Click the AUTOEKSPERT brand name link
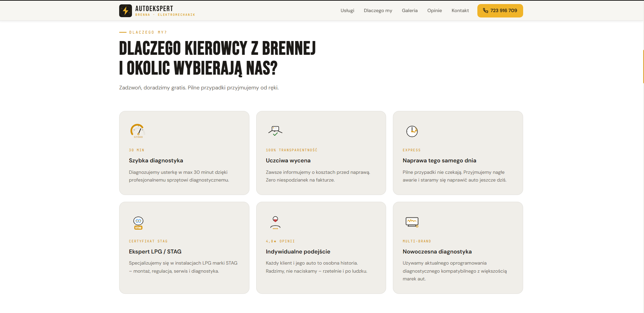This screenshot has width=644, height=313. pos(154,8)
